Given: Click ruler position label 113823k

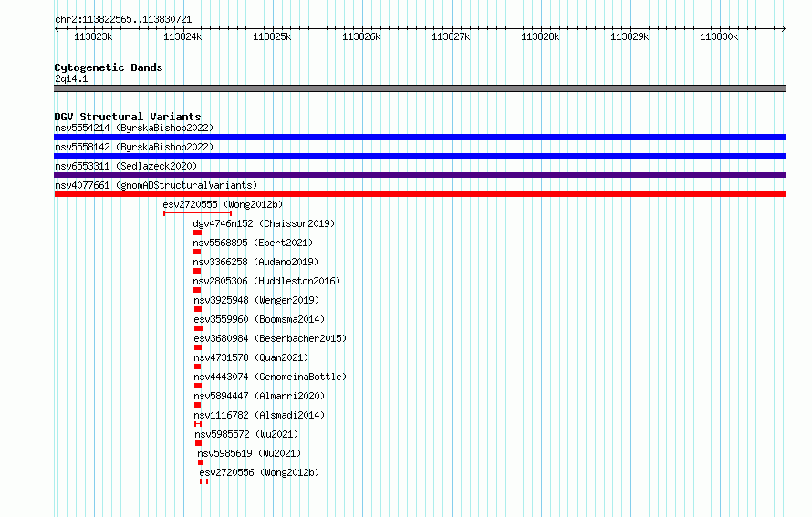Looking at the screenshot, I should (x=93, y=36).
